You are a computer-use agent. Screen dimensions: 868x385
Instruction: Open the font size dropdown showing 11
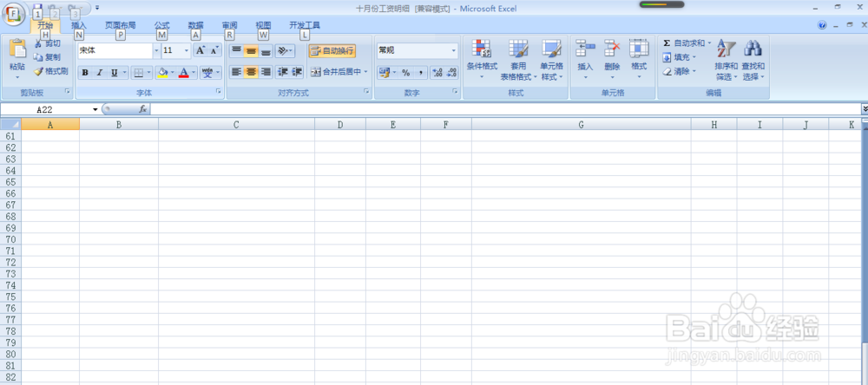click(x=187, y=50)
